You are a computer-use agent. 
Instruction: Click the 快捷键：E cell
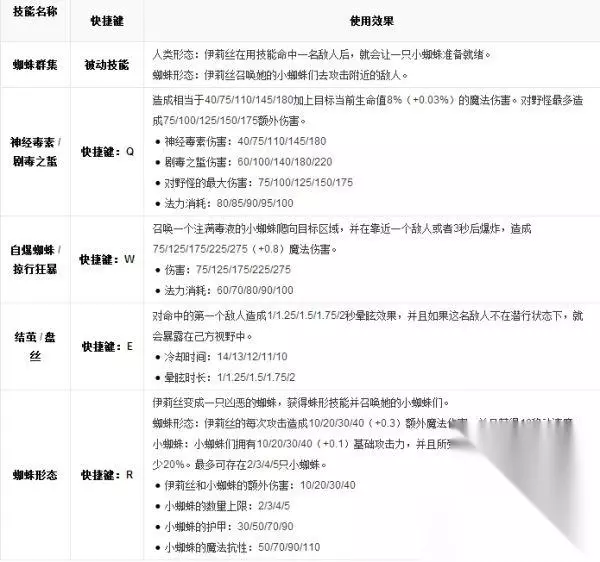tap(107, 347)
